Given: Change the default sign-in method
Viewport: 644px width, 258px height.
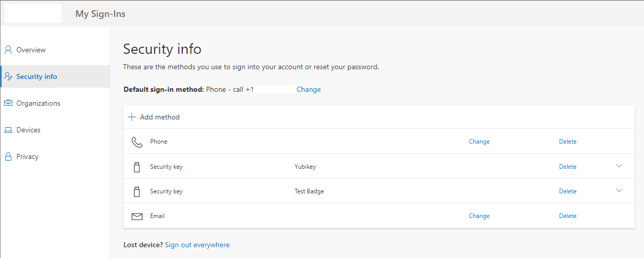Looking at the screenshot, I should pyautogui.click(x=308, y=89).
